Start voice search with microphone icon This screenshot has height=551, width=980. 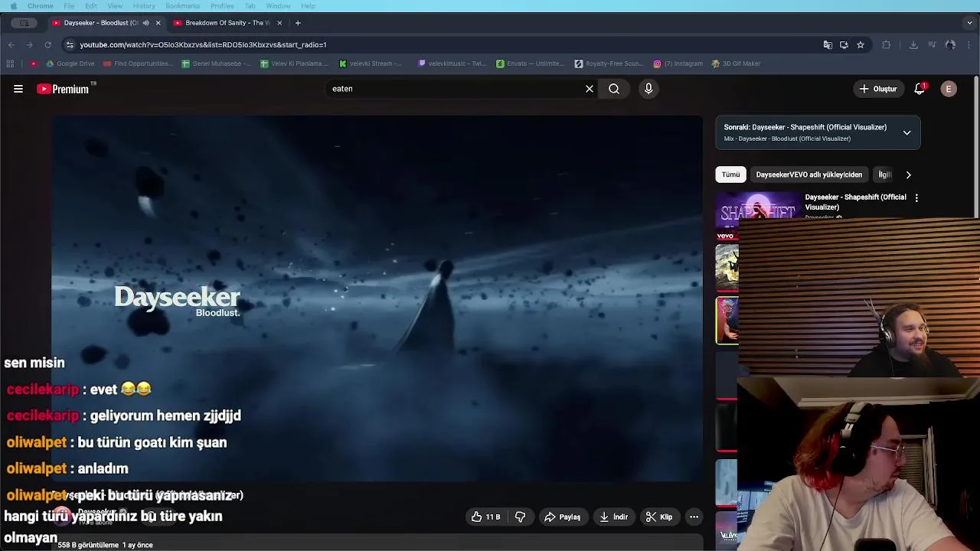(x=648, y=89)
